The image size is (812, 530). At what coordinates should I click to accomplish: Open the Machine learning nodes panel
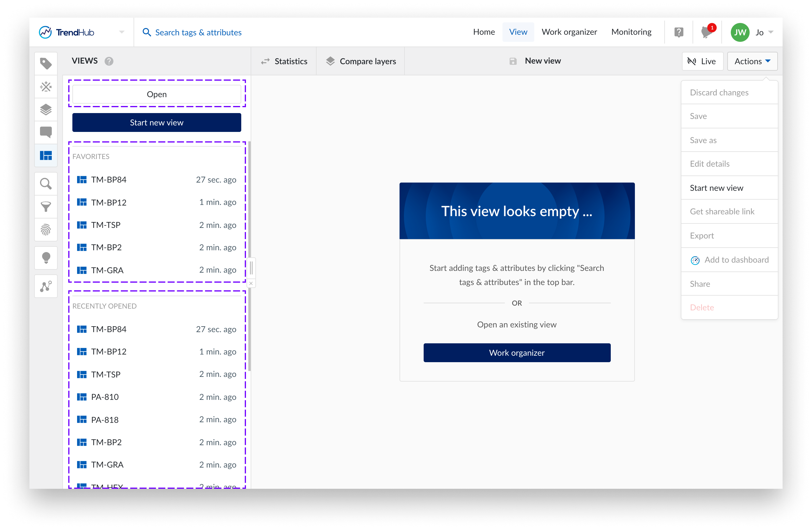[x=46, y=286]
